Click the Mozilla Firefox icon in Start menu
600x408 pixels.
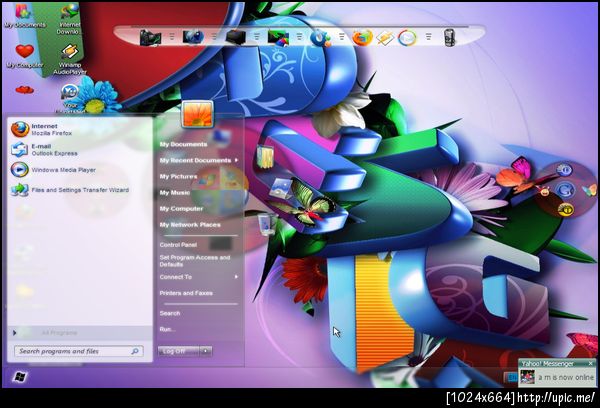pos(20,129)
